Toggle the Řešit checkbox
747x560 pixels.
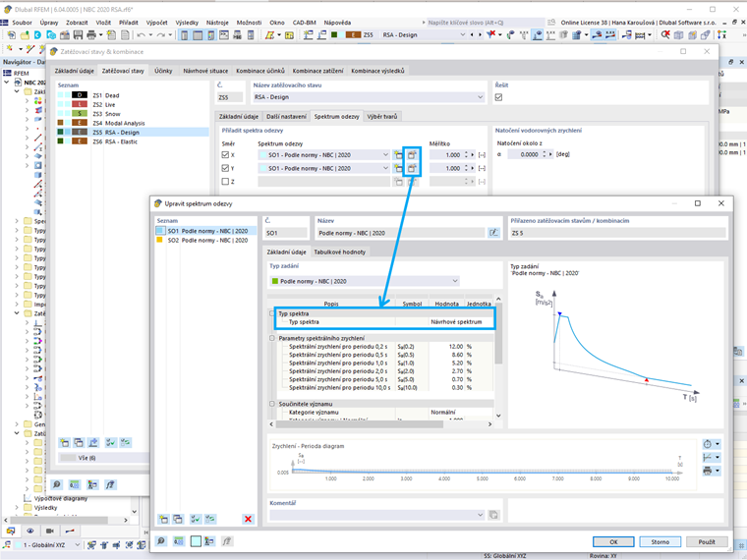point(498,97)
